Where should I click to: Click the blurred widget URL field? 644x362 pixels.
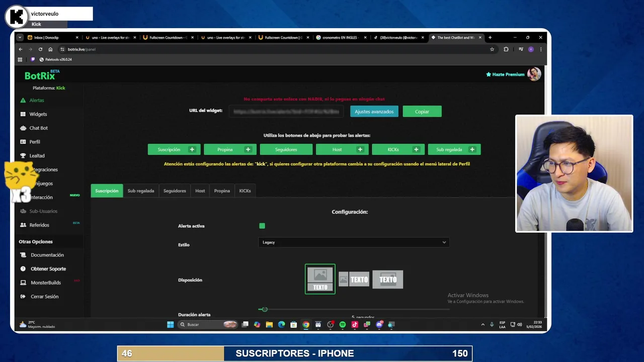pyautogui.click(x=286, y=112)
